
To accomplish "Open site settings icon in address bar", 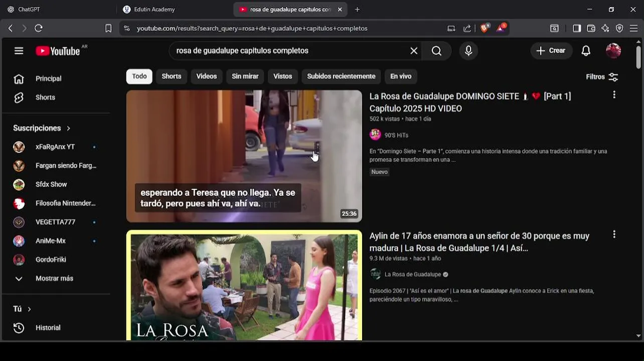I will pos(126,28).
